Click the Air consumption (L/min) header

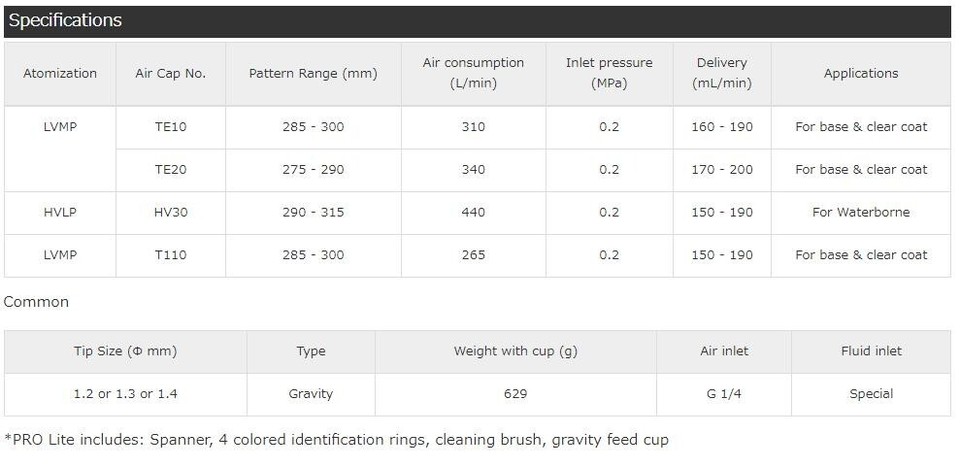473,73
